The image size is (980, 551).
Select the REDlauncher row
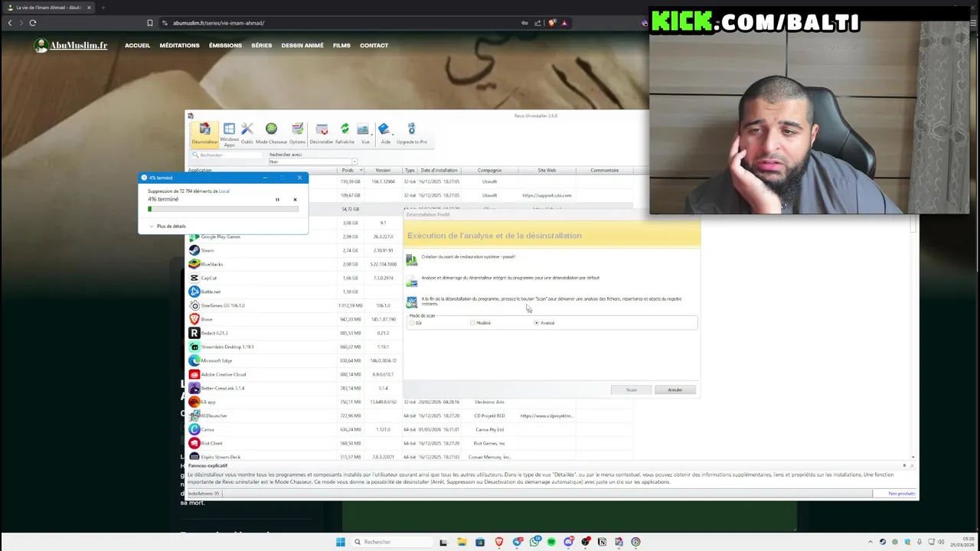click(x=410, y=416)
